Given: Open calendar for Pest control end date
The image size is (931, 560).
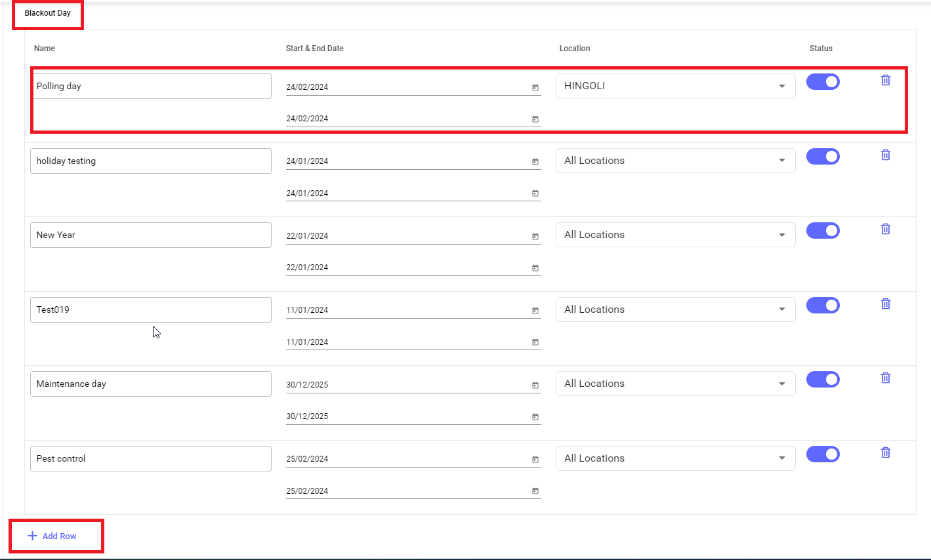Looking at the screenshot, I should (x=535, y=490).
